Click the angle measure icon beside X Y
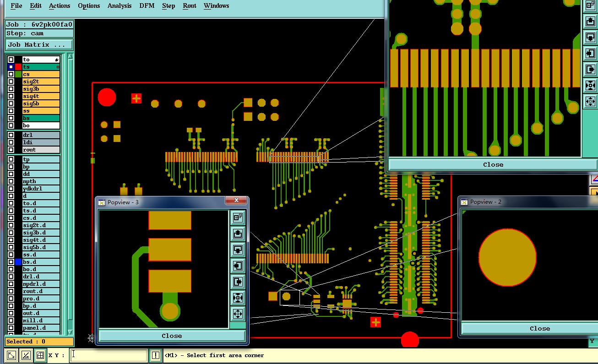Viewport: 598px width, 364px height. [26, 355]
